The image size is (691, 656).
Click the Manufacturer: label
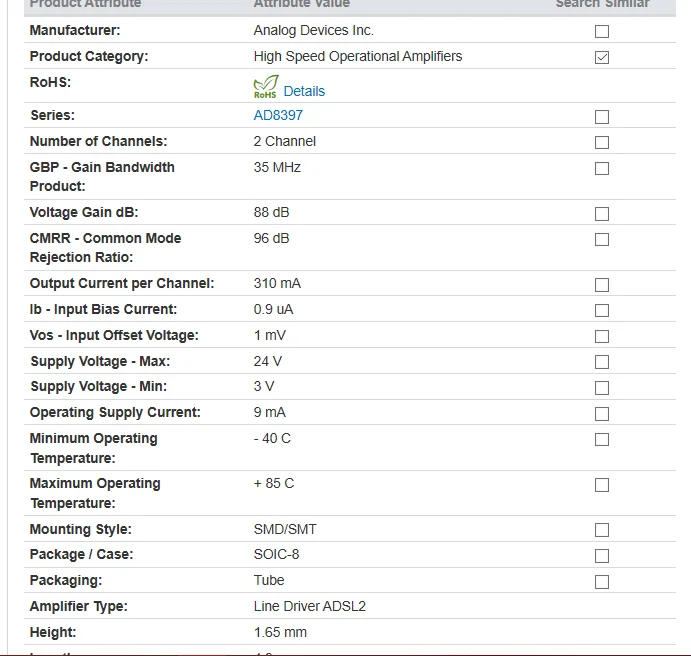tap(75, 30)
